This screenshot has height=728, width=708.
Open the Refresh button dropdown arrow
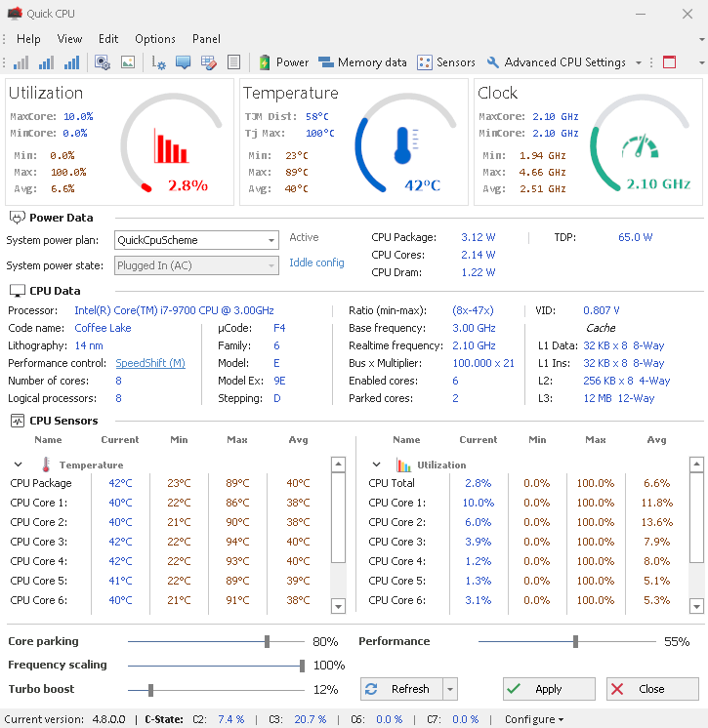(x=450, y=689)
